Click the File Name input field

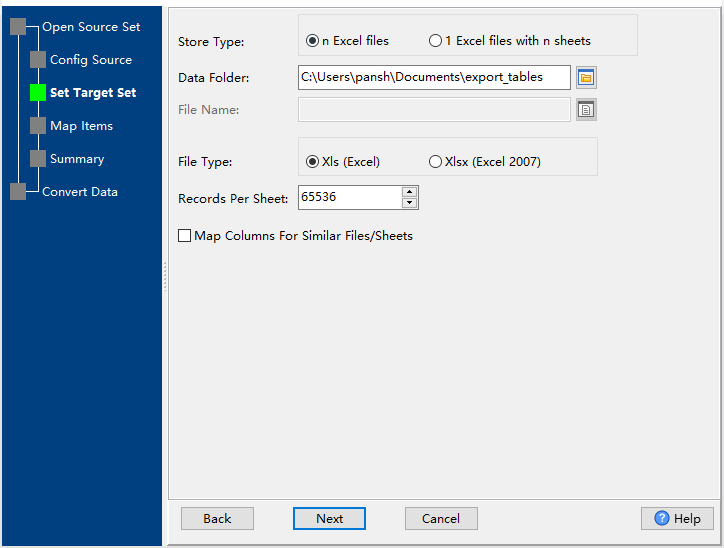click(x=434, y=110)
